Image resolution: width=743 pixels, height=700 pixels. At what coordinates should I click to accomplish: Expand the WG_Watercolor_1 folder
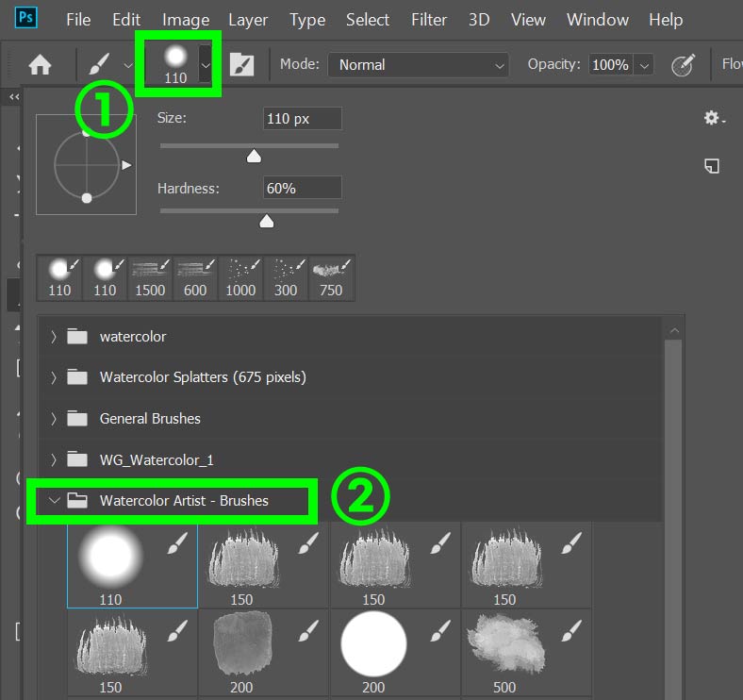(x=54, y=459)
